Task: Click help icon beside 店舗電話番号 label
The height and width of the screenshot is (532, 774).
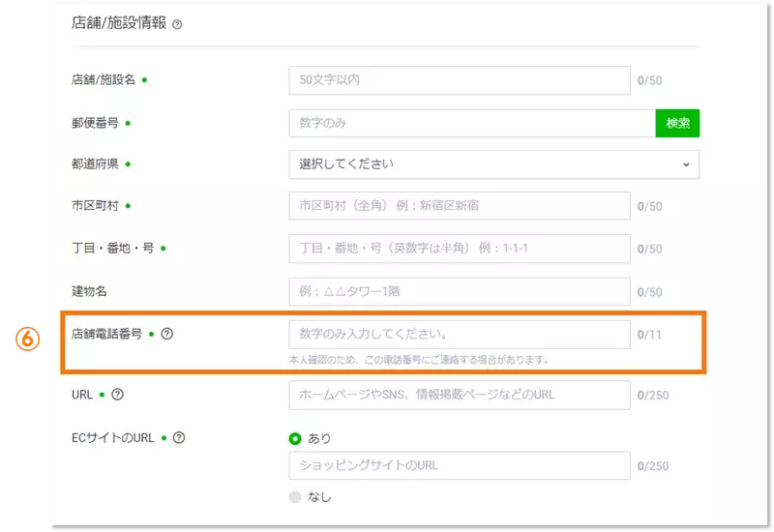Action: point(167,334)
